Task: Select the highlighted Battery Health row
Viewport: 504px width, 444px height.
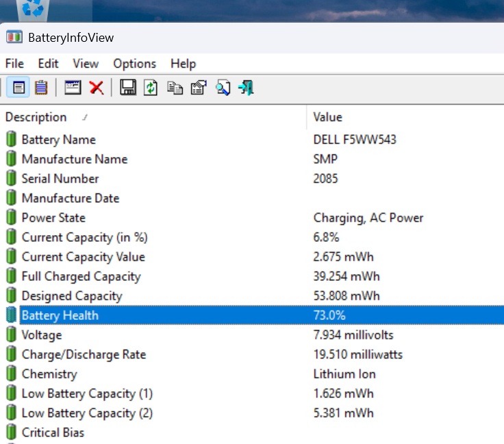Action: pos(252,315)
